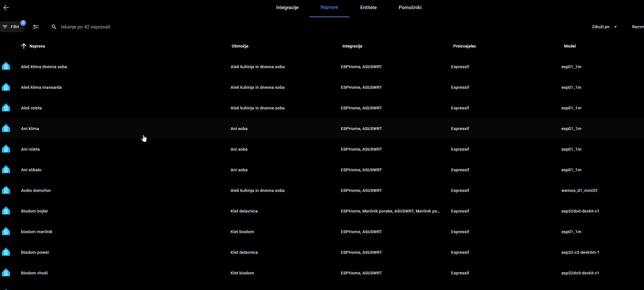644x290 pixels.
Task: Open the Filtri filter panel
Action: point(12,27)
